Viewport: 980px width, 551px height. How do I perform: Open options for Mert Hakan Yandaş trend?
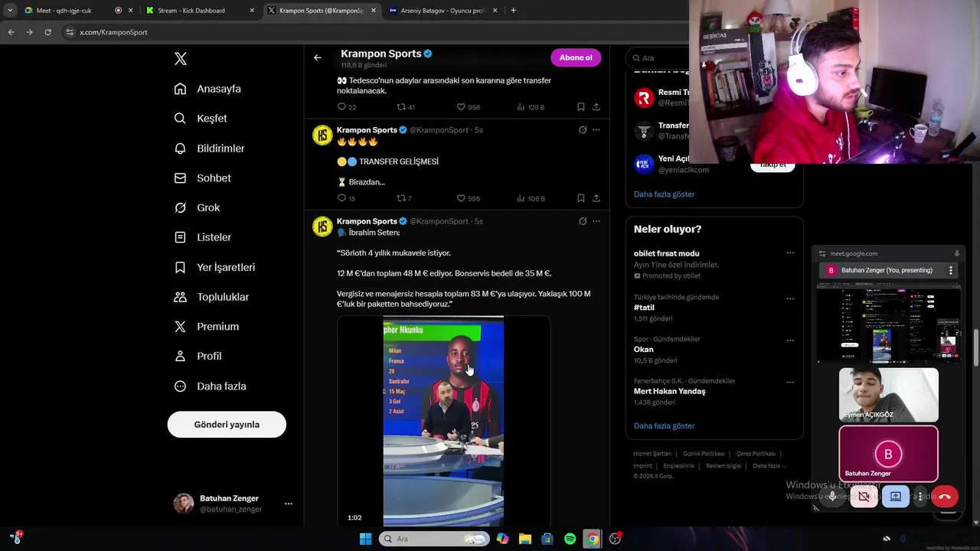pyautogui.click(x=790, y=382)
